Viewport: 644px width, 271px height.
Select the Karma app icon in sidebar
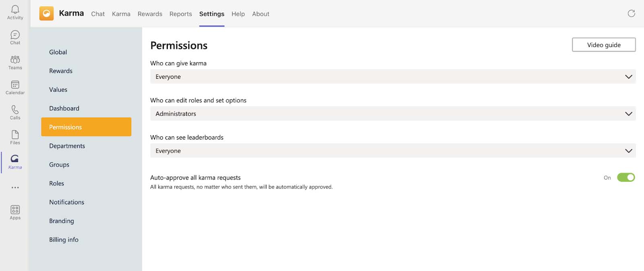[15, 162]
